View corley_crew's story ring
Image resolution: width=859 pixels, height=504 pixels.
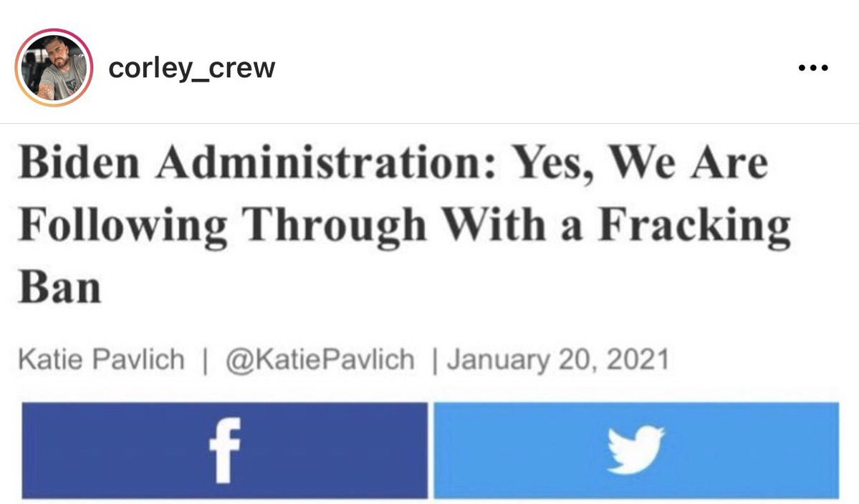[x=54, y=68]
